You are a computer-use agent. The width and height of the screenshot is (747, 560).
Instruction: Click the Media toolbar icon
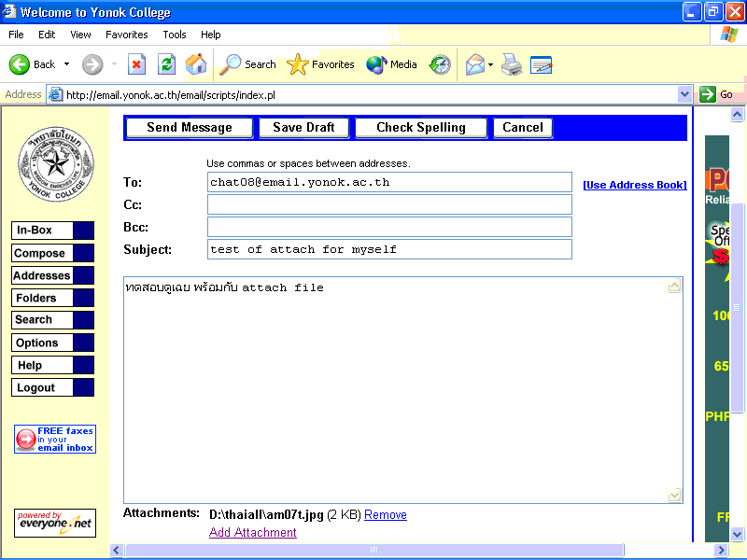coord(377,64)
